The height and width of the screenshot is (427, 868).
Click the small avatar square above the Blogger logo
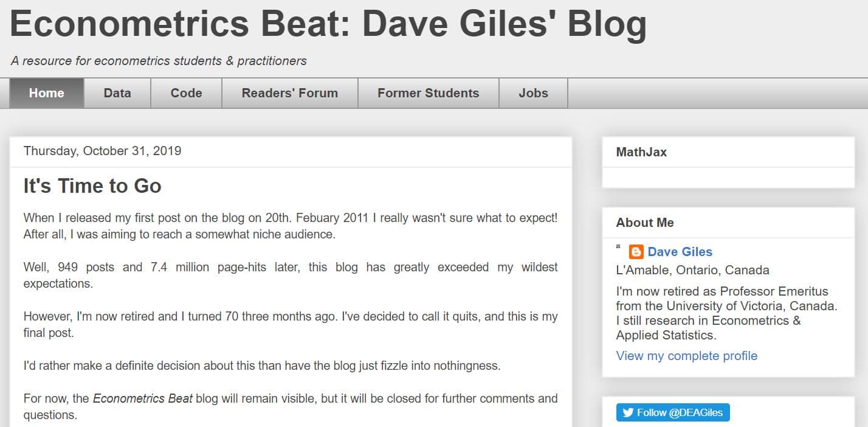(618, 245)
